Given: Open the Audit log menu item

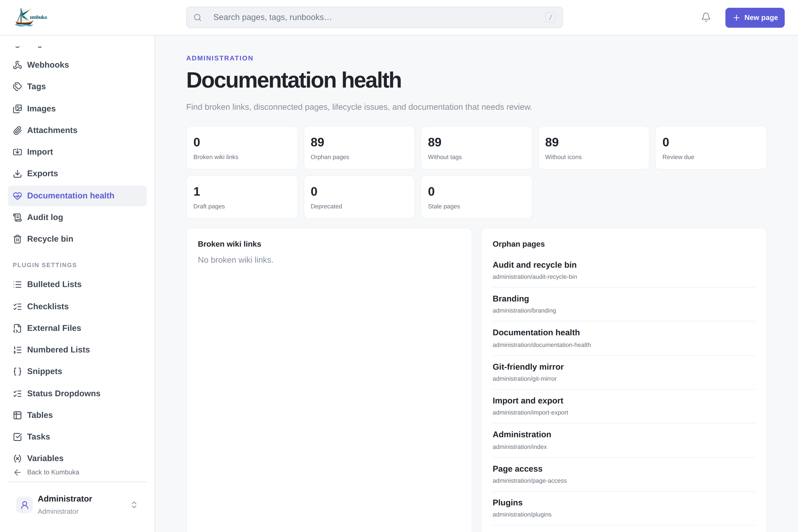Looking at the screenshot, I should point(77,217).
